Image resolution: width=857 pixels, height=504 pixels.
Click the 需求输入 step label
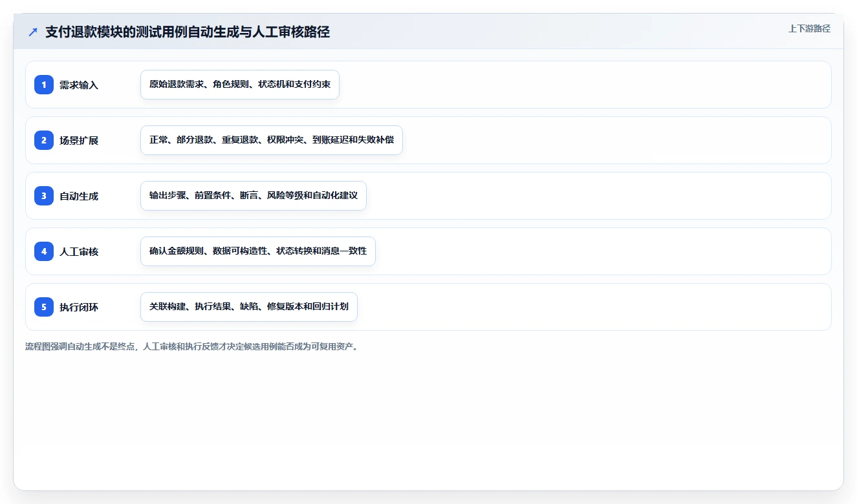click(x=79, y=85)
